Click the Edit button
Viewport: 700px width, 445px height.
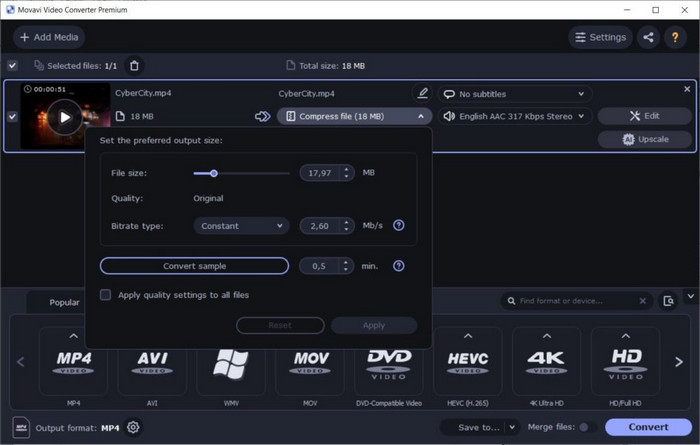coord(645,116)
